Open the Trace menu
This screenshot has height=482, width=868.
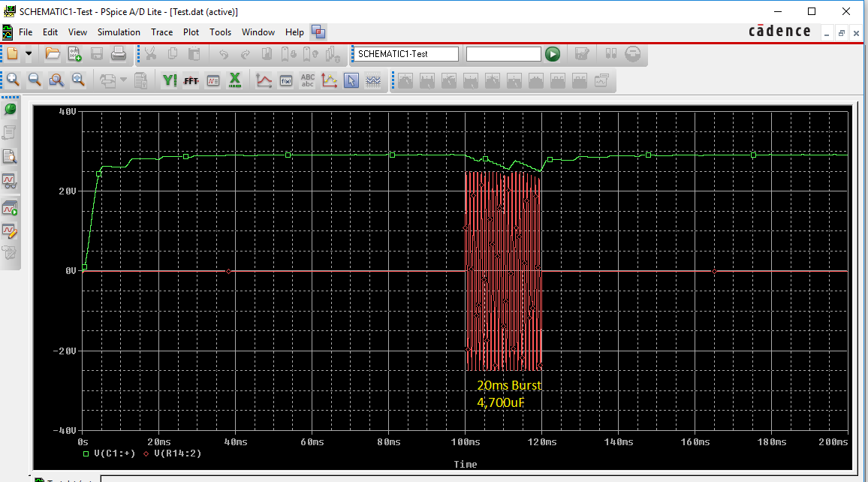pos(162,32)
